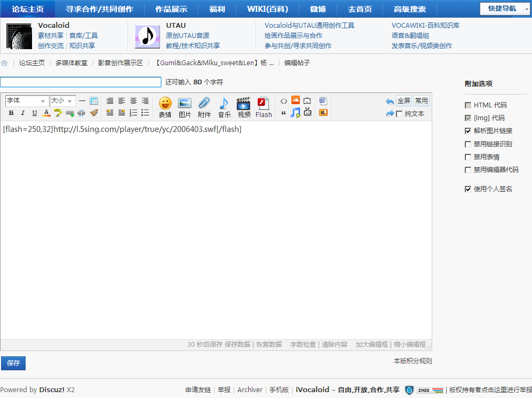This screenshot has height=398, width=532.
Task: Center align the text
Action: tap(133, 101)
